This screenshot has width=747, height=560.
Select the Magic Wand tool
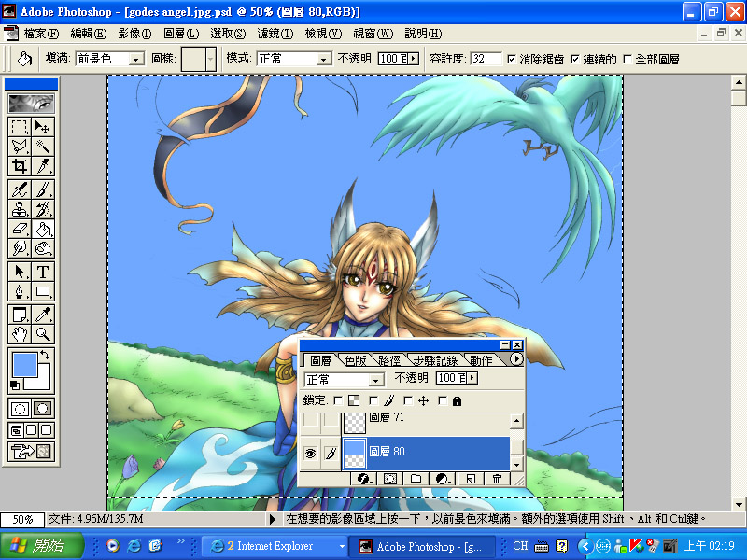(x=43, y=147)
